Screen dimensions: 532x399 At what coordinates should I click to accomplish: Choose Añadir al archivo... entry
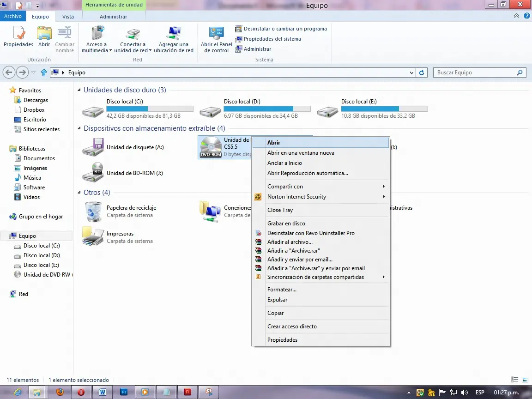(x=320, y=242)
